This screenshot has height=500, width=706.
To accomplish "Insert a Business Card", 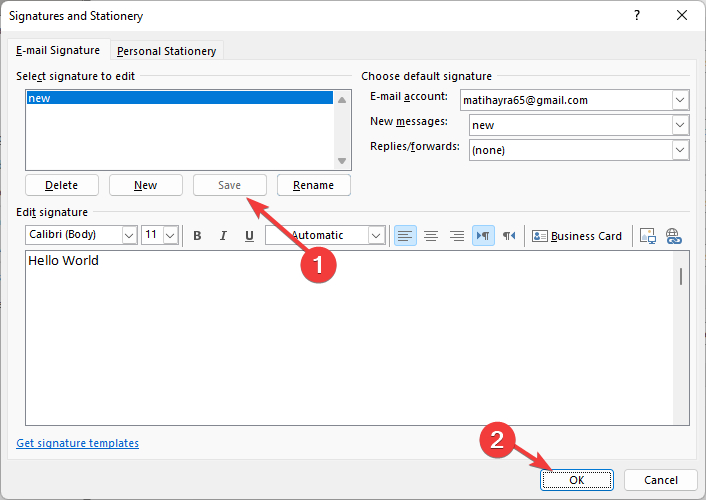I will [577, 236].
